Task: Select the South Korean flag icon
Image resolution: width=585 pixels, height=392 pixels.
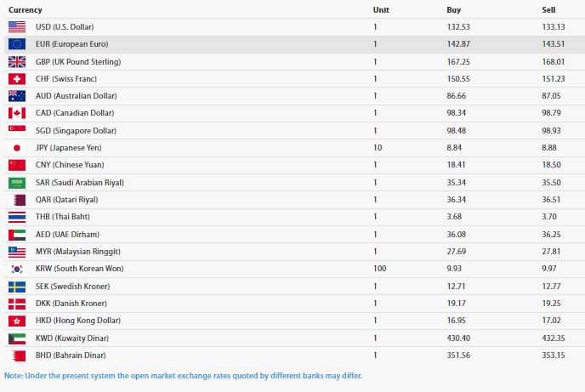Action: pyautogui.click(x=17, y=269)
